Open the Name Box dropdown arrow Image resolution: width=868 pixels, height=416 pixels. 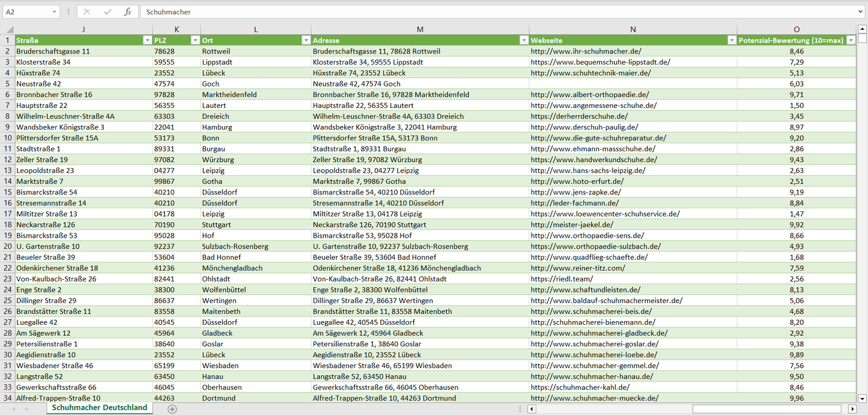click(55, 12)
